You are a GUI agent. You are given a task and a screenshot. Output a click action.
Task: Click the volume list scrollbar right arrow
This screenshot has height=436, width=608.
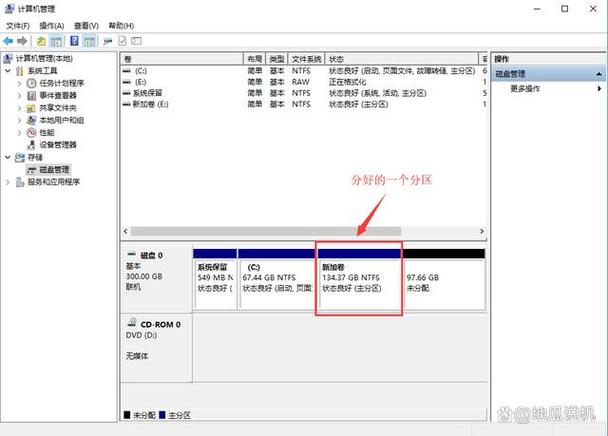pyautogui.click(x=482, y=231)
